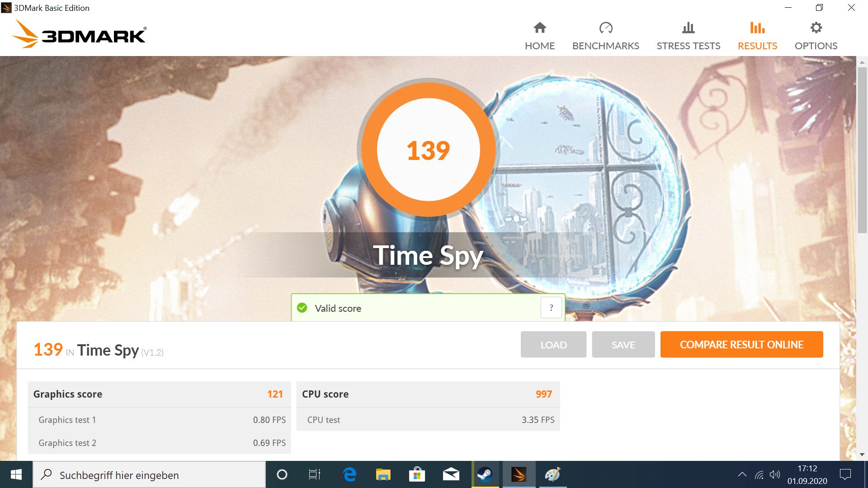This screenshot has width=868, height=488.
Task: Open volume control speaker icon
Action: [x=775, y=474]
